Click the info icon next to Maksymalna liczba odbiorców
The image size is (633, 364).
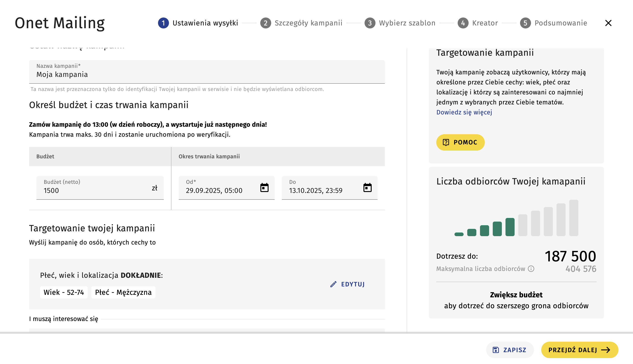[x=531, y=269]
